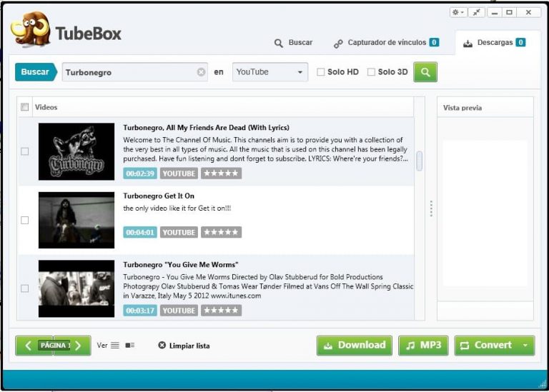Check the Turbonegro Get It On video
Image resolution: width=549 pixels, height=392 pixels.
coord(24,221)
